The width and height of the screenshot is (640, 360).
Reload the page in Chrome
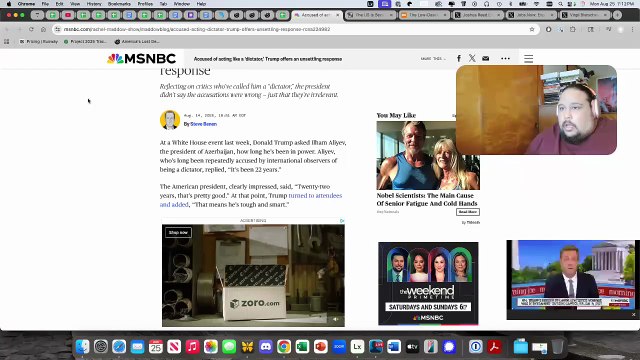pyautogui.click(x=31, y=29)
